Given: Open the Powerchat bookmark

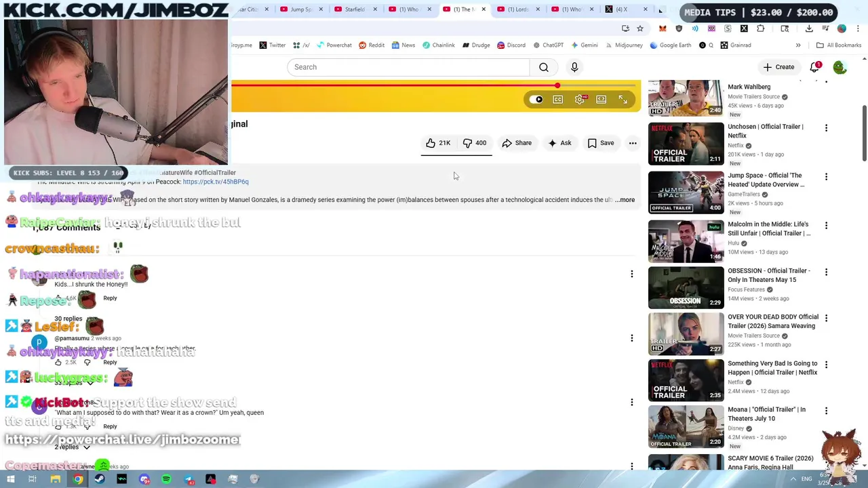Looking at the screenshot, I should [333, 45].
